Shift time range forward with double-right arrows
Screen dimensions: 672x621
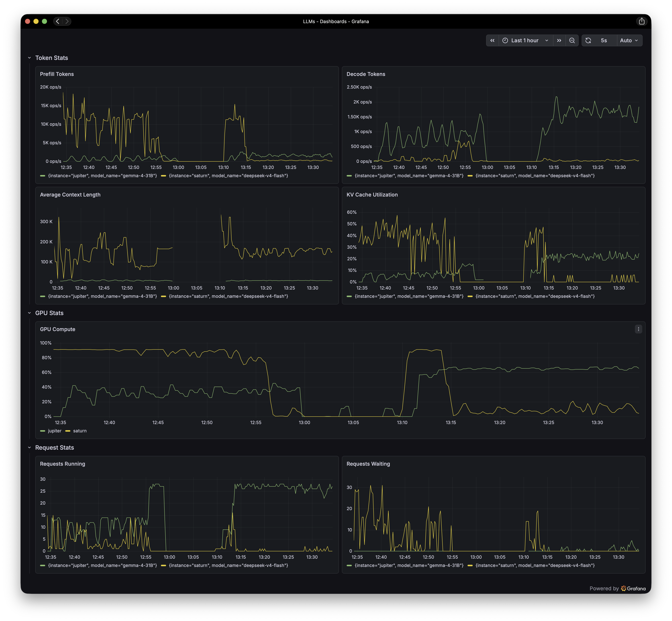(x=559, y=40)
